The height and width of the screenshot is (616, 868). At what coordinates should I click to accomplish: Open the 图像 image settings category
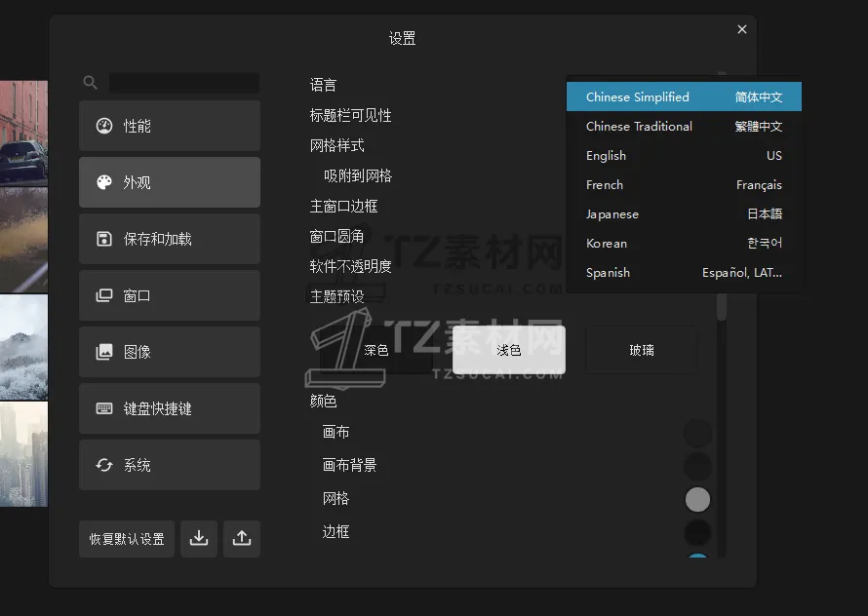170,352
